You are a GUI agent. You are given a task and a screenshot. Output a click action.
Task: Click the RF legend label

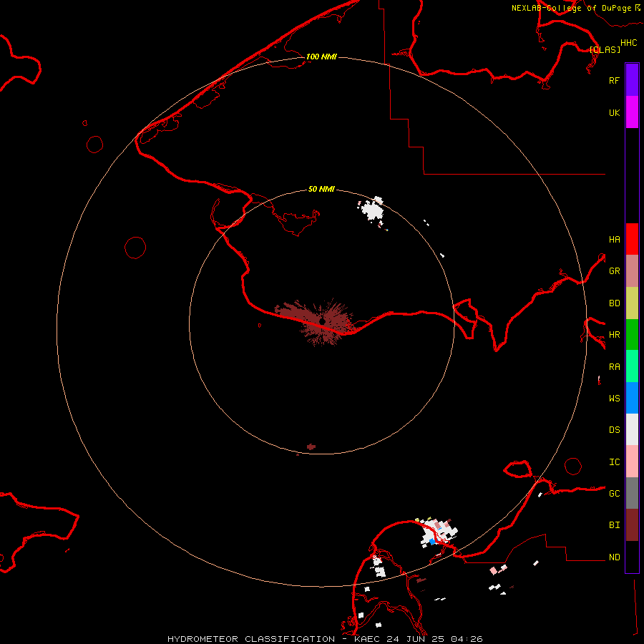click(x=614, y=80)
